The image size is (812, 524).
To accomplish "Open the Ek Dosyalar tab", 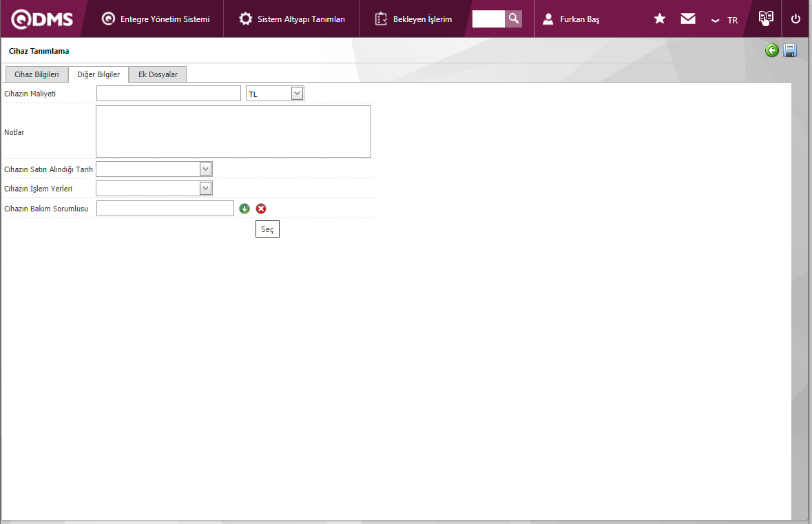I will pos(158,74).
